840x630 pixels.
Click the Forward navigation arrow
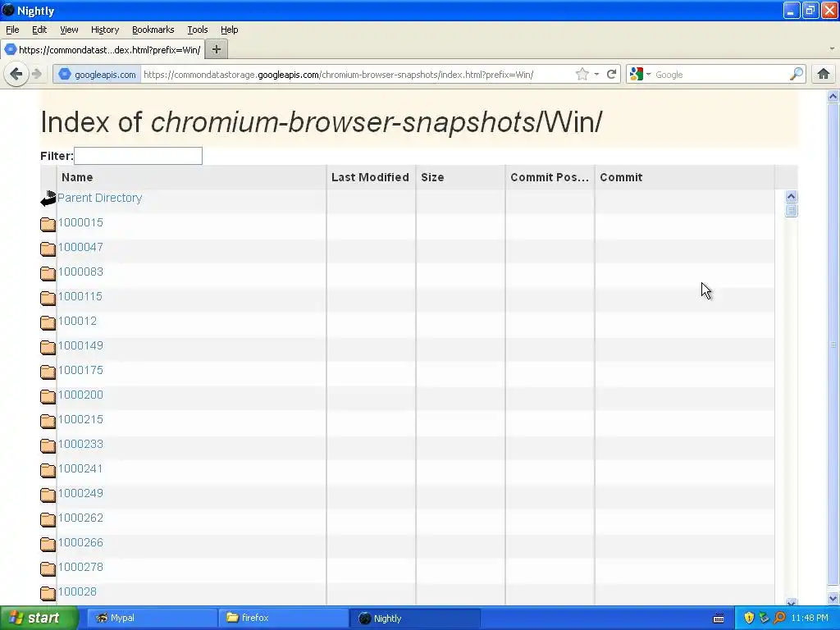pos(36,74)
